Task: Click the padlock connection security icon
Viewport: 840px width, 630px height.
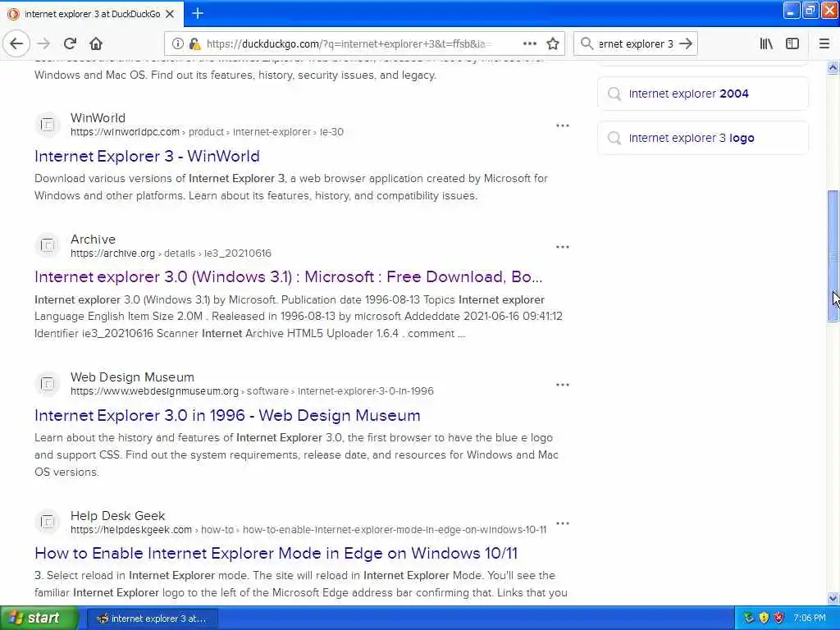Action: pyautogui.click(x=195, y=44)
